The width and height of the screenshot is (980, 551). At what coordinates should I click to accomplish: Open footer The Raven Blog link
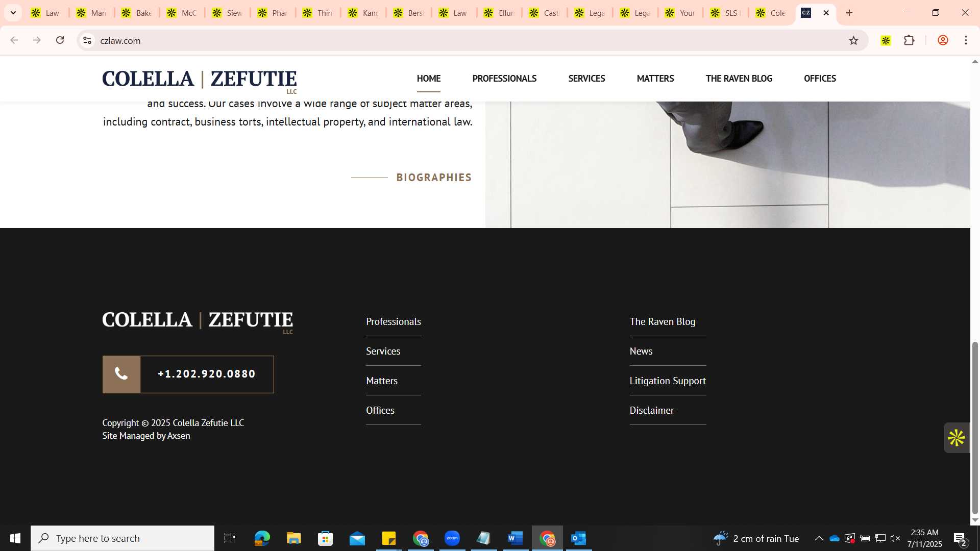pos(662,321)
